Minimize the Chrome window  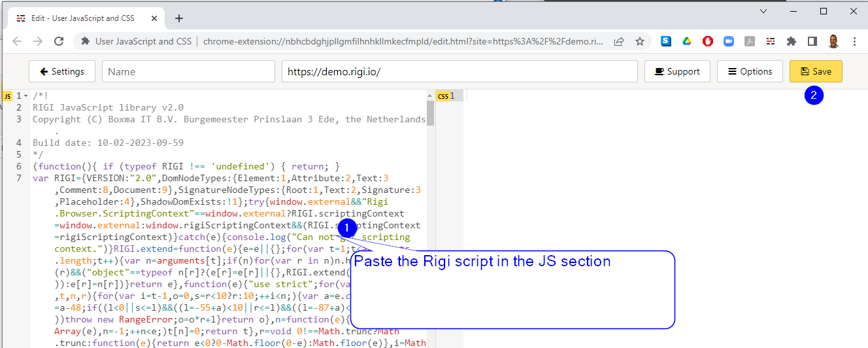794,11
